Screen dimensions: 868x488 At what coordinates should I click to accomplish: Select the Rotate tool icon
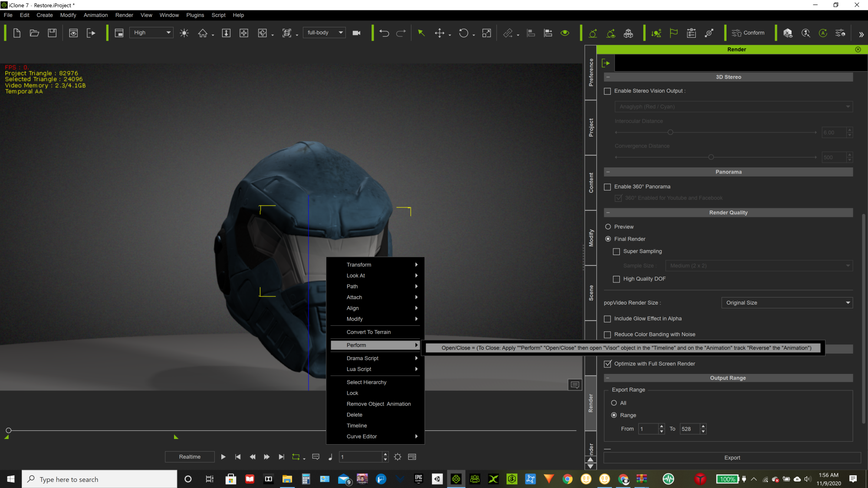[464, 33]
